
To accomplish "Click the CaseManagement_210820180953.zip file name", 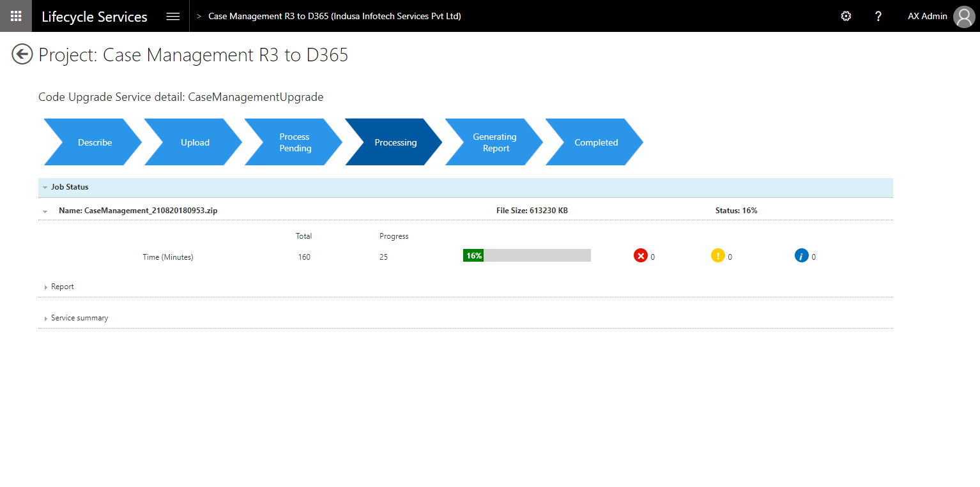I will tap(138, 210).
